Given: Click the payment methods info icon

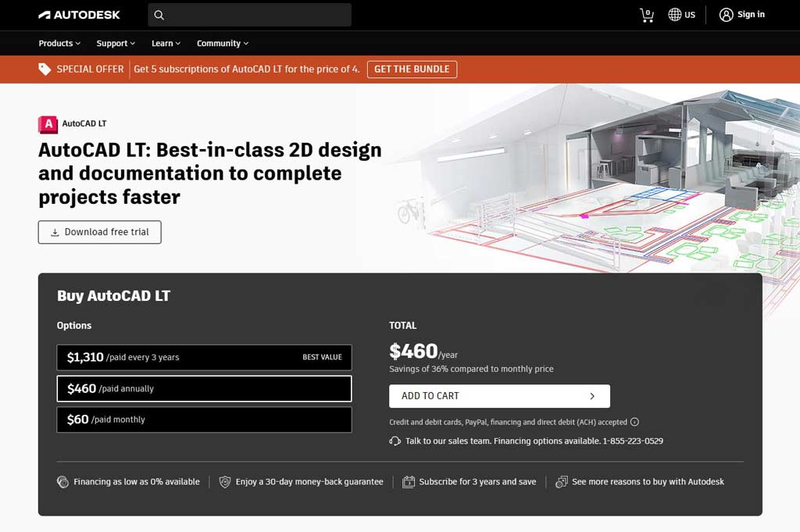Looking at the screenshot, I should pos(634,422).
